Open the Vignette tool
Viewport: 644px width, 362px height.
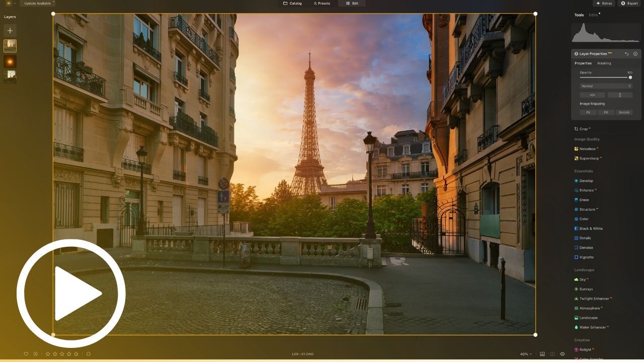click(x=584, y=257)
